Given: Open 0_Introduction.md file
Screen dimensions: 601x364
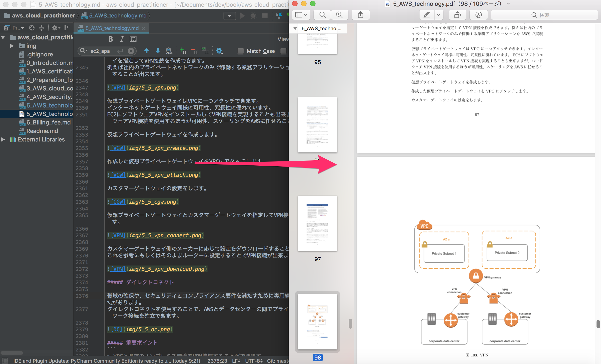Looking at the screenshot, I should pos(46,63).
